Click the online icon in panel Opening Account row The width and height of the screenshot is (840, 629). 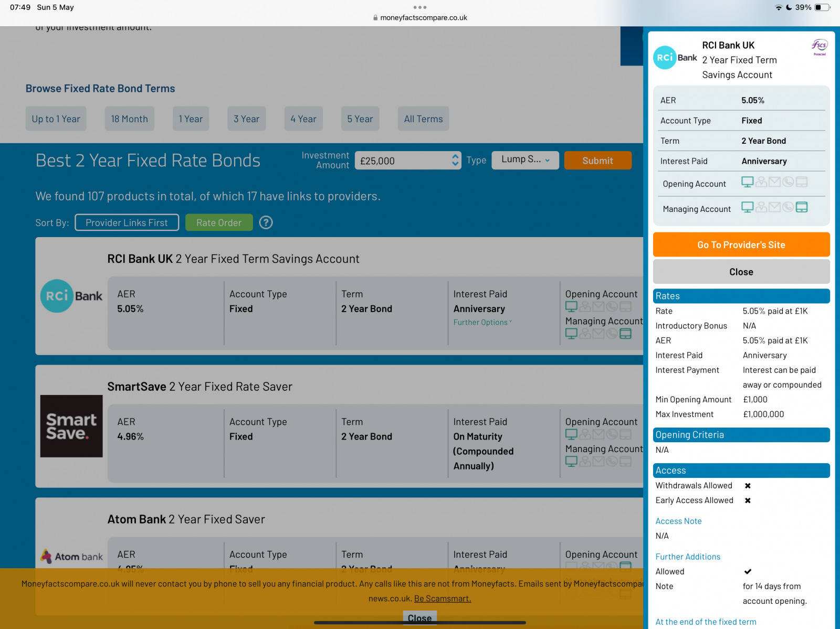748,182
